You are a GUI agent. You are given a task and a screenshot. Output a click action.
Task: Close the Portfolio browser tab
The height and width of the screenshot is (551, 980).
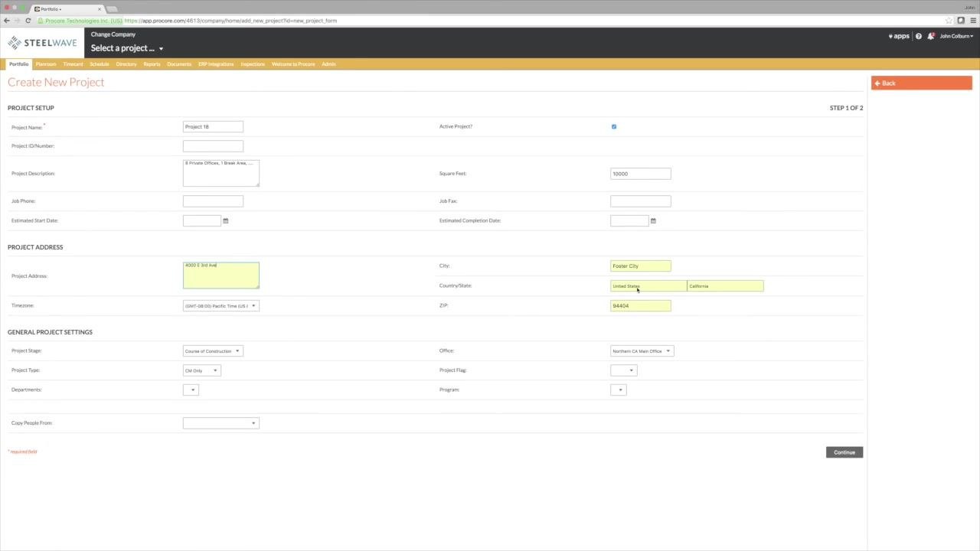(99, 9)
